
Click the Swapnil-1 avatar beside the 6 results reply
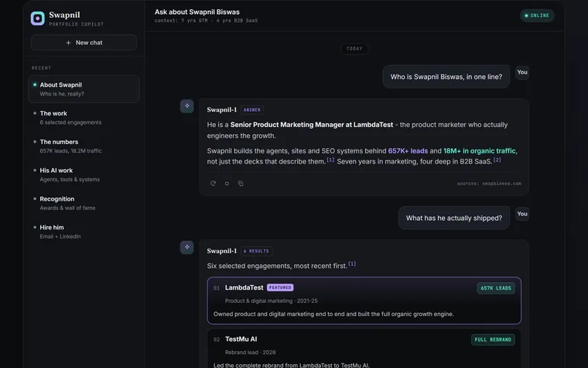(186, 247)
